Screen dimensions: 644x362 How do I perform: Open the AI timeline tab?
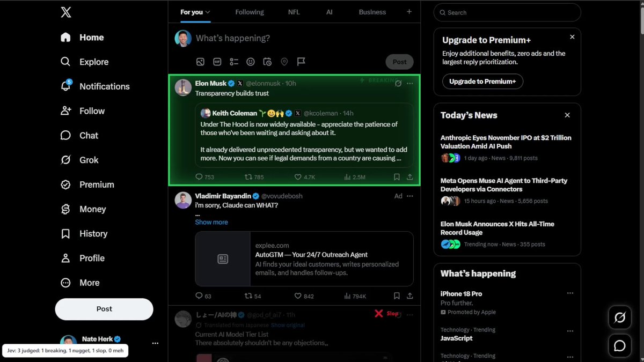(330, 12)
